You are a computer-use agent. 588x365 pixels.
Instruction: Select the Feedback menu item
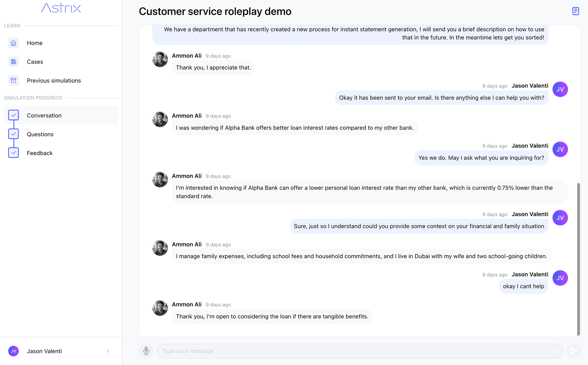coord(61,153)
